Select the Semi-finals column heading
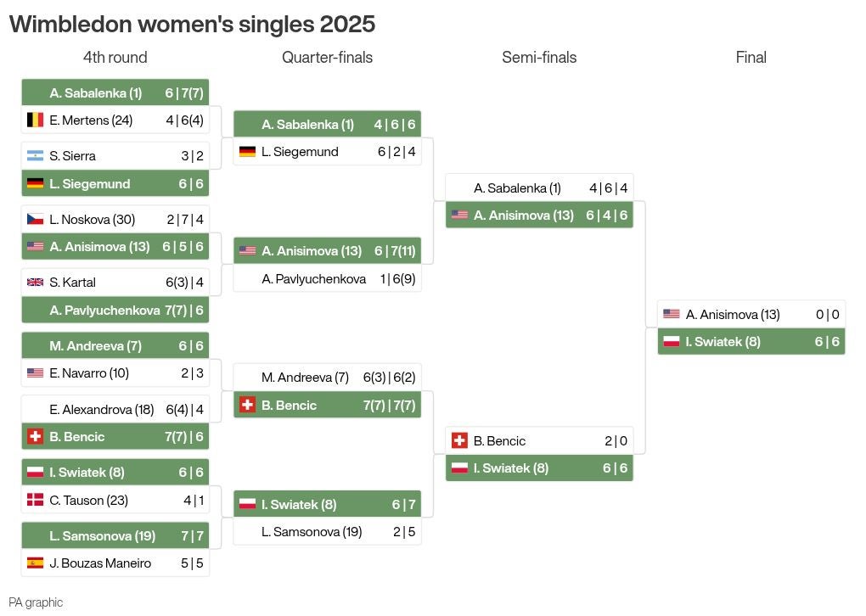 pos(539,58)
